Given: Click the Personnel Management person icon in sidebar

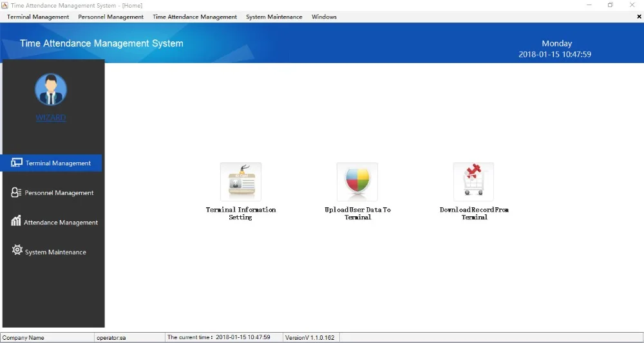Looking at the screenshot, I should [16, 192].
